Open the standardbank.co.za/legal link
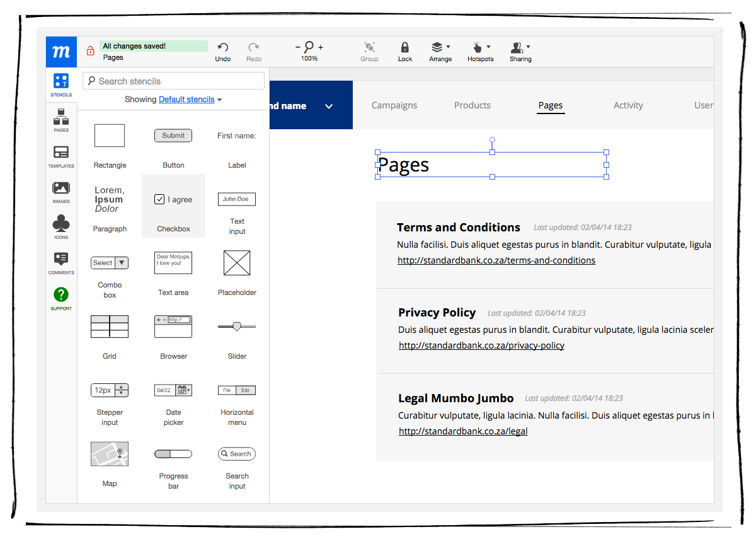Screen dimensions: 756x534 tap(464, 431)
